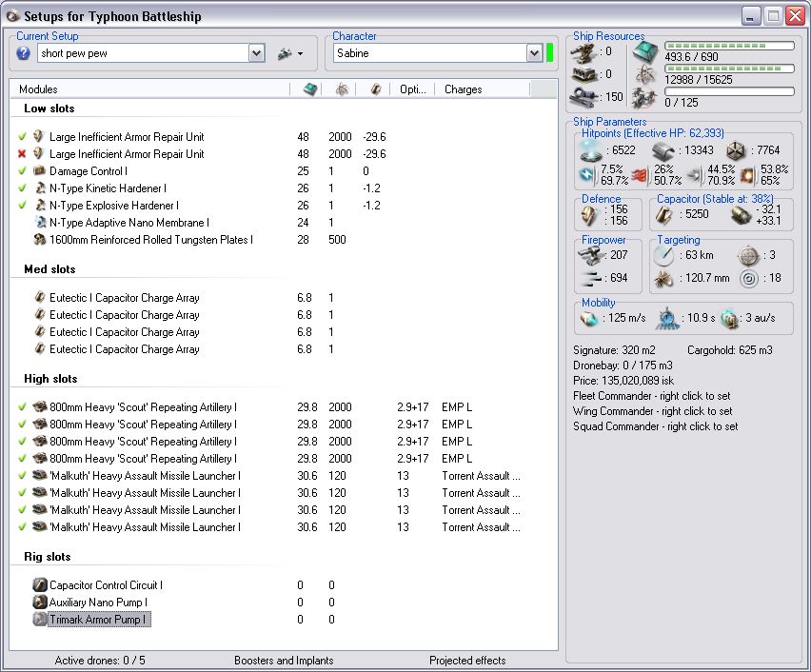
Task: Click Fleet Commander right click to set line
Action: click(652, 396)
